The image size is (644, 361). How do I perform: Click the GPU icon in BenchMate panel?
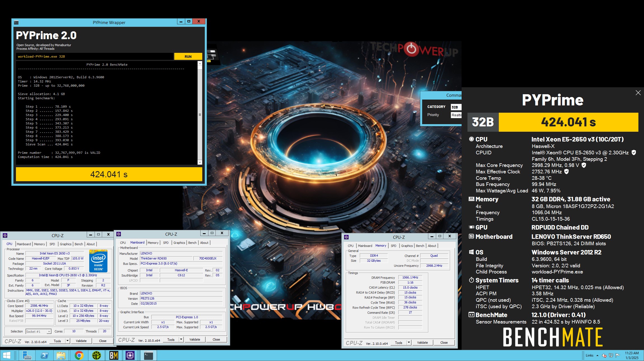(471, 227)
